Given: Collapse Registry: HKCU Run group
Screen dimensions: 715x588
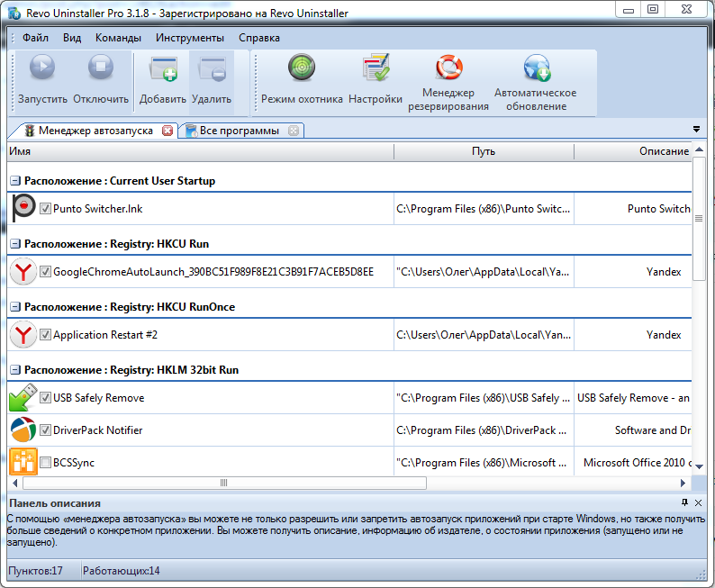Looking at the screenshot, I should pos(15,244).
